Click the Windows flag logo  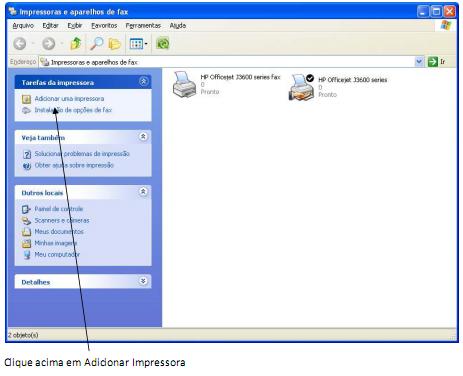pos(445,26)
